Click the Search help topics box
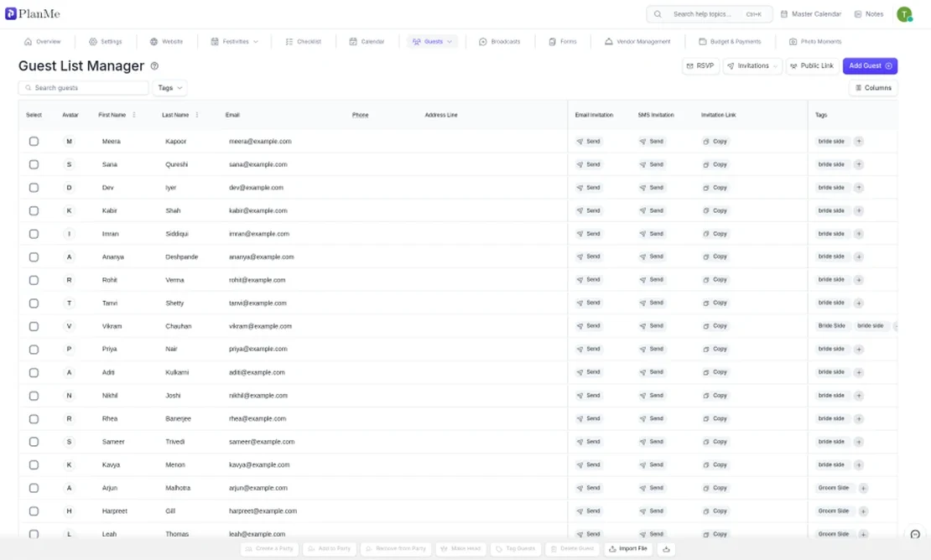The width and height of the screenshot is (931, 560). pos(710,14)
